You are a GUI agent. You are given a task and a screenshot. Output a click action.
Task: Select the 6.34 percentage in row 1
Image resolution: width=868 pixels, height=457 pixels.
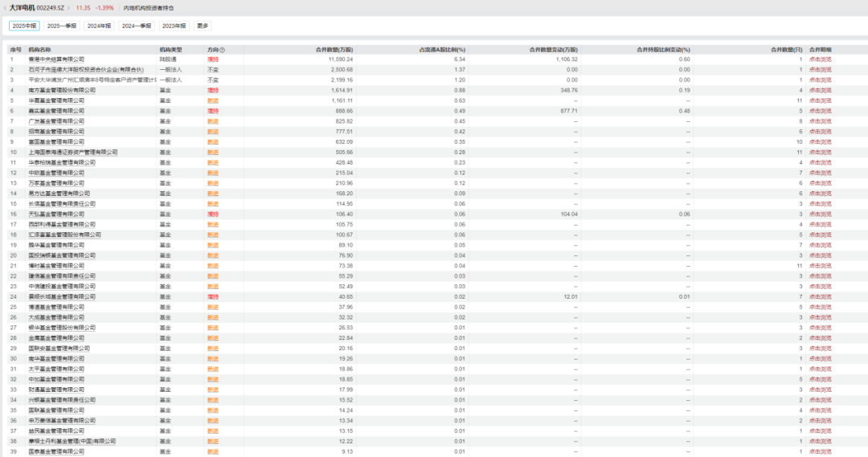coord(460,59)
